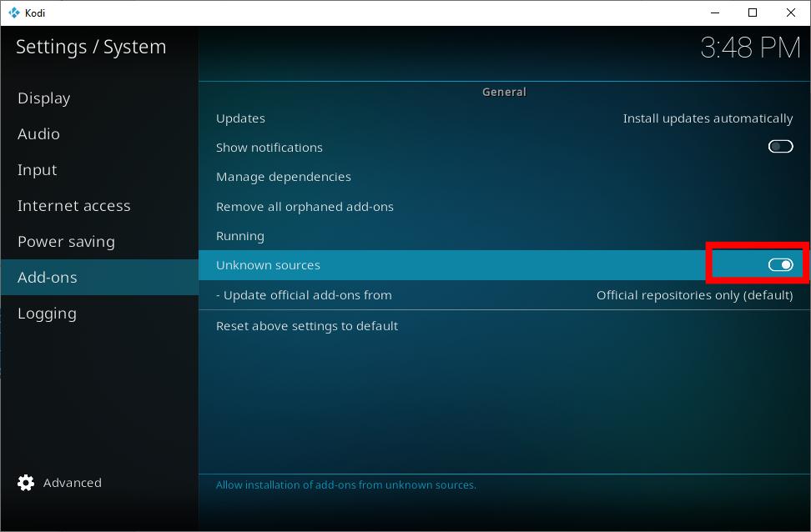
Task: Click the Advanced settings level label
Action: [x=72, y=483]
